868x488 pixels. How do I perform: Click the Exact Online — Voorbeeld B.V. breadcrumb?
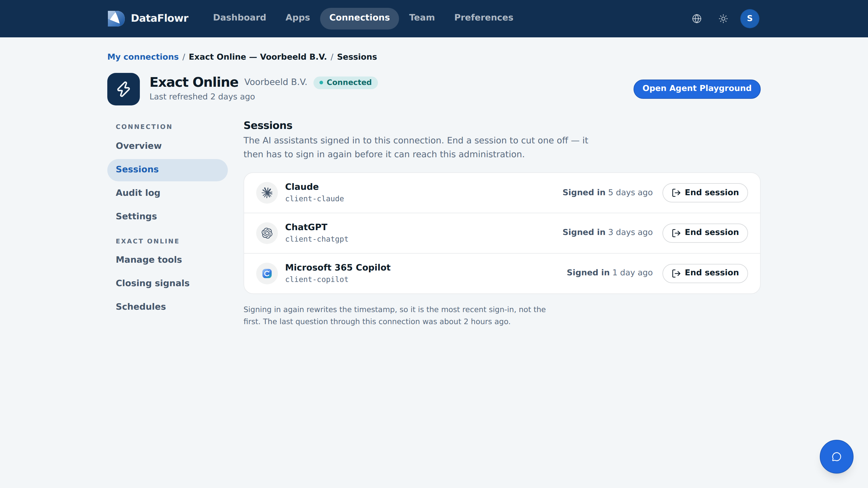pyautogui.click(x=258, y=57)
